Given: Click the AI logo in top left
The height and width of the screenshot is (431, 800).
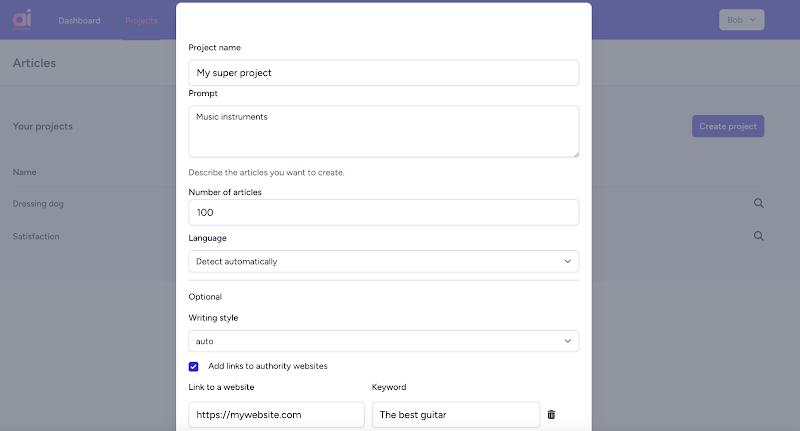Looking at the screenshot, I should (22, 20).
